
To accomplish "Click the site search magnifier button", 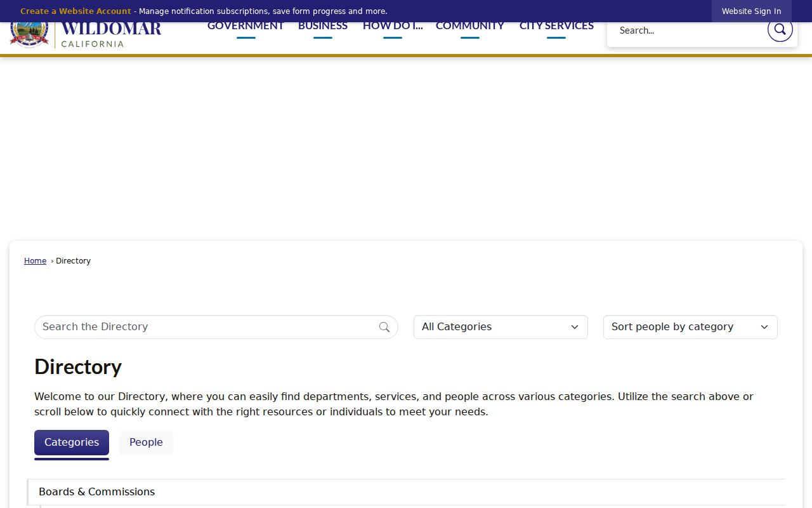I will click(780, 30).
